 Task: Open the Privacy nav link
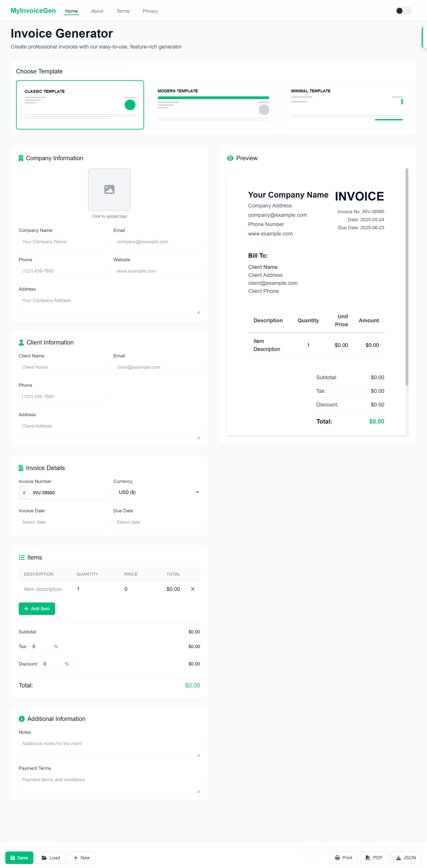(150, 11)
